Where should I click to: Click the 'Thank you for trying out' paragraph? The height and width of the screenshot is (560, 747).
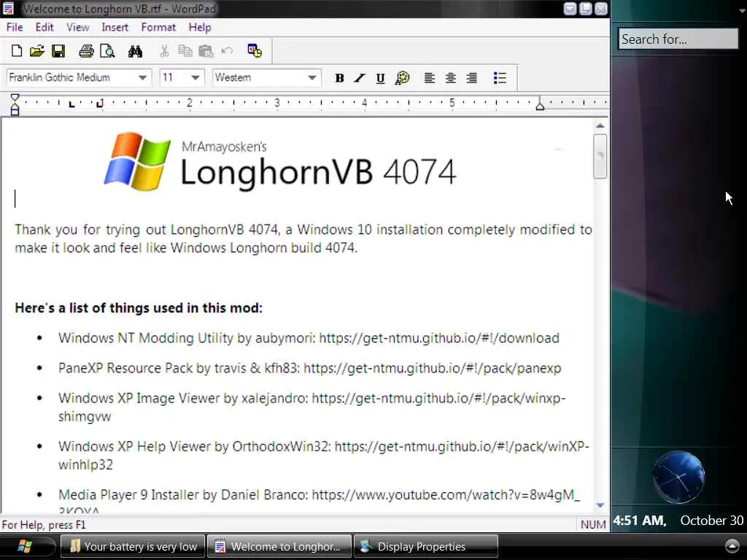pyautogui.click(x=303, y=238)
